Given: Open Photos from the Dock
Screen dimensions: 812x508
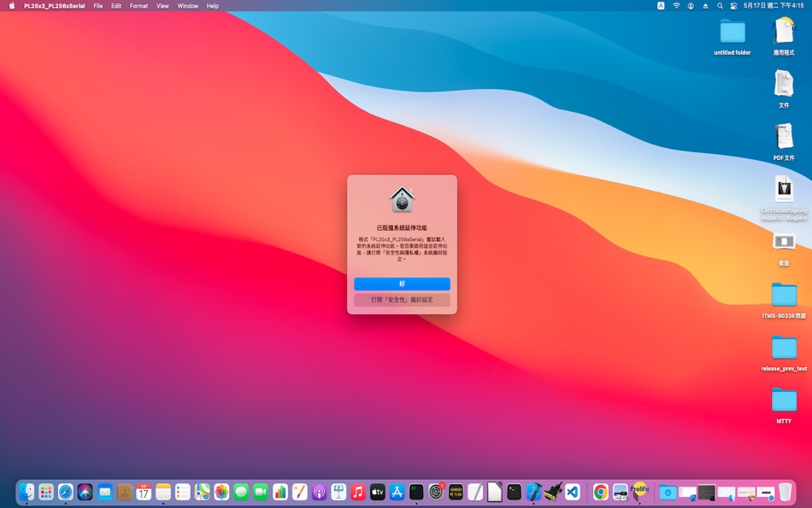Looking at the screenshot, I should (x=221, y=492).
